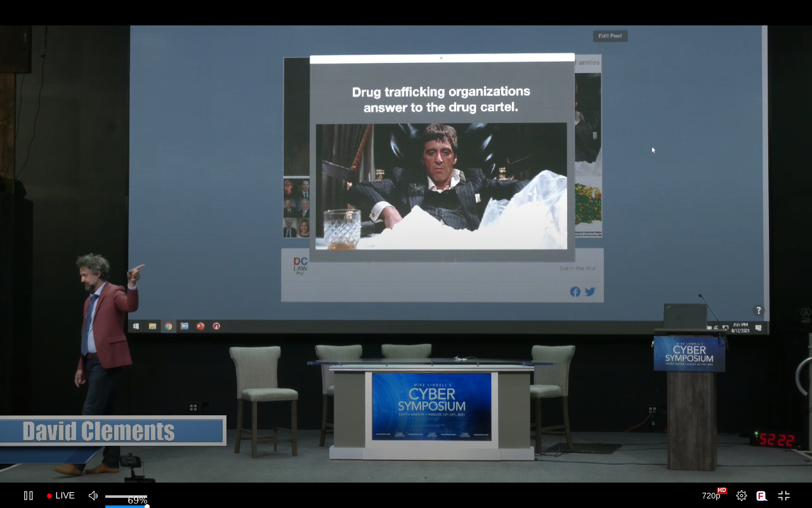The width and height of the screenshot is (812, 508).
Task: Click the face photo grid thumbnail
Action: coord(296,208)
